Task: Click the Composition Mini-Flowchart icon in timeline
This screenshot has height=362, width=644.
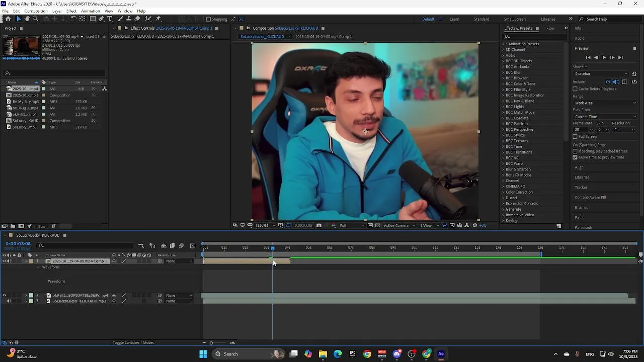Action: pos(141,246)
